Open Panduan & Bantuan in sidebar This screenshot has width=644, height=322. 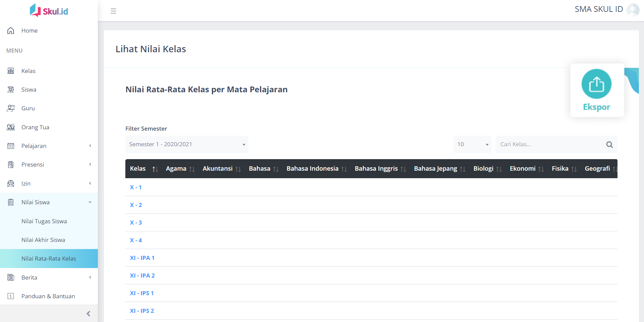[x=48, y=296]
